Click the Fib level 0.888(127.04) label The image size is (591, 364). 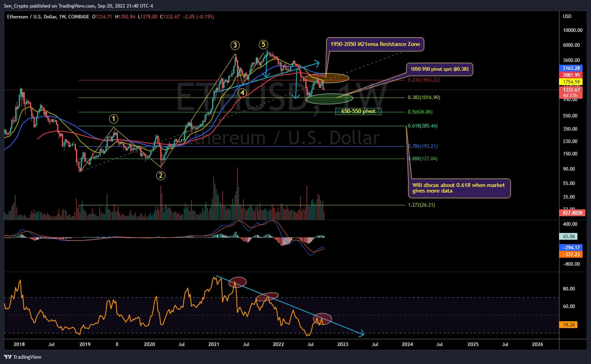422,159
